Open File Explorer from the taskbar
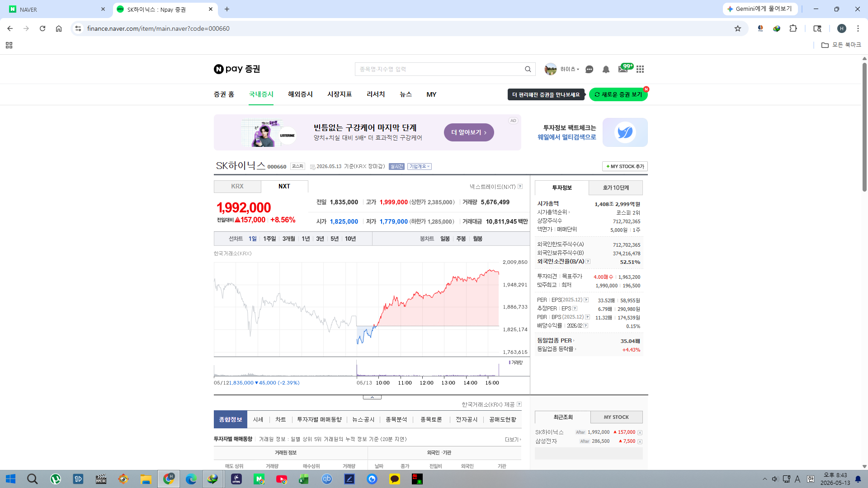 [146, 479]
